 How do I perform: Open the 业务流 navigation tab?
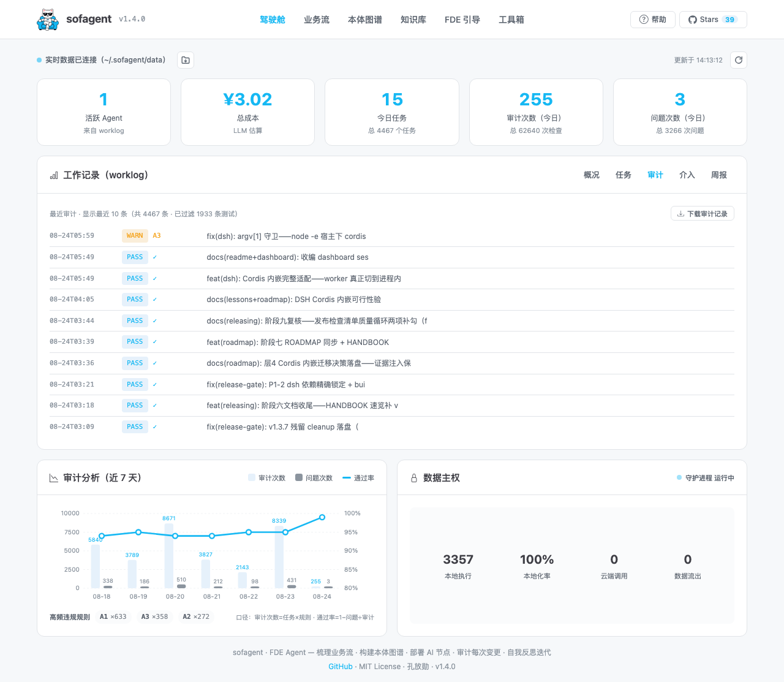tap(317, 20)
